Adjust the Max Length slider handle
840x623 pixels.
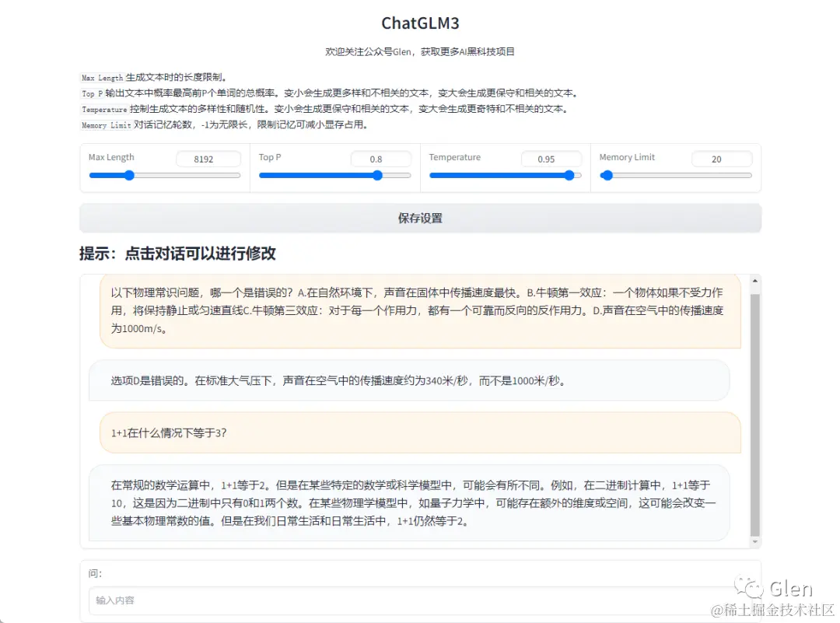coord(129,176)
